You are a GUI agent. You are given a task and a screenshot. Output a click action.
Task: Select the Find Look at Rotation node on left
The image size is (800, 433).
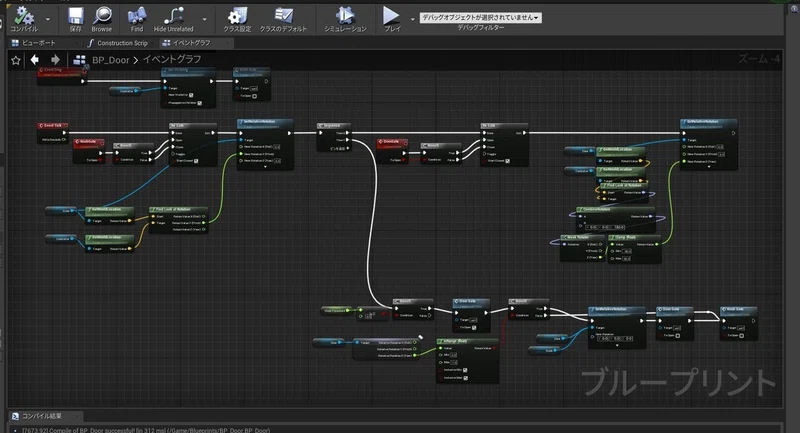point(178,220)
